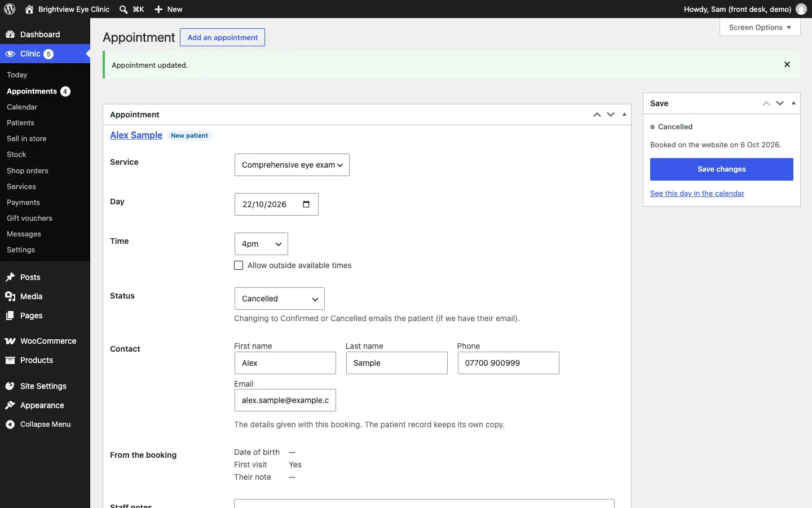Click 'Booked on the website on 6 Oct 2026.'
Viewport: 812px width, 508px height.
716,145
